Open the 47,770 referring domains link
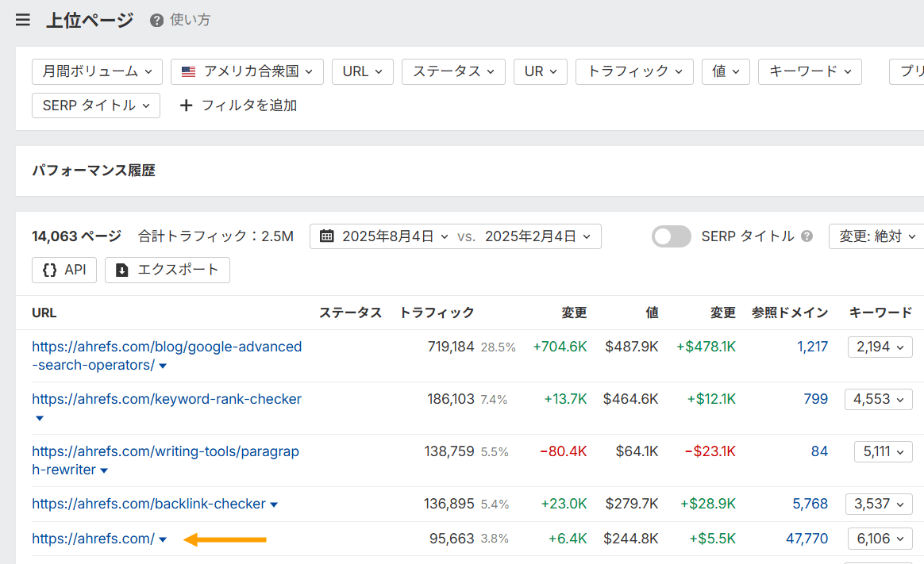 pos(807,539)
